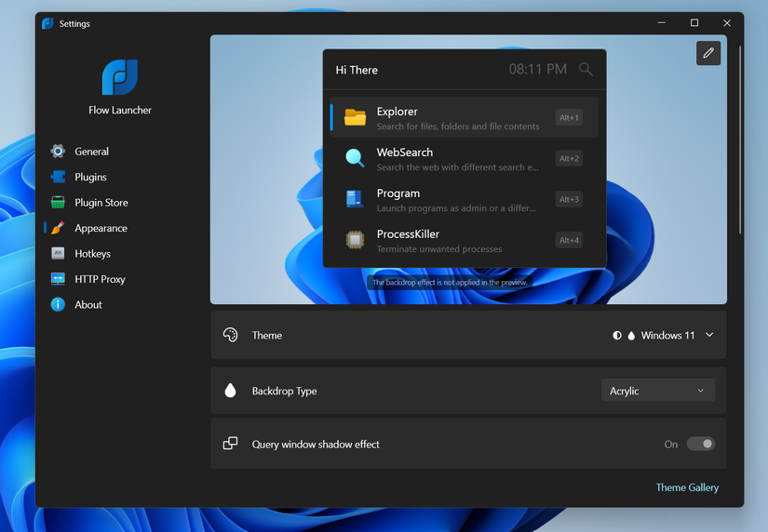Click the Backdrop Type droplet icon
Image resolution: width=768 pixels, height=532 pixels.
pos(230,390)
